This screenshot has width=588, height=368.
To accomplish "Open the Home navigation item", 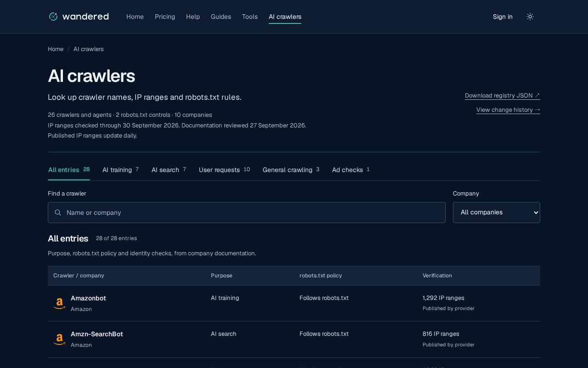I will click(x=135, y=17).
